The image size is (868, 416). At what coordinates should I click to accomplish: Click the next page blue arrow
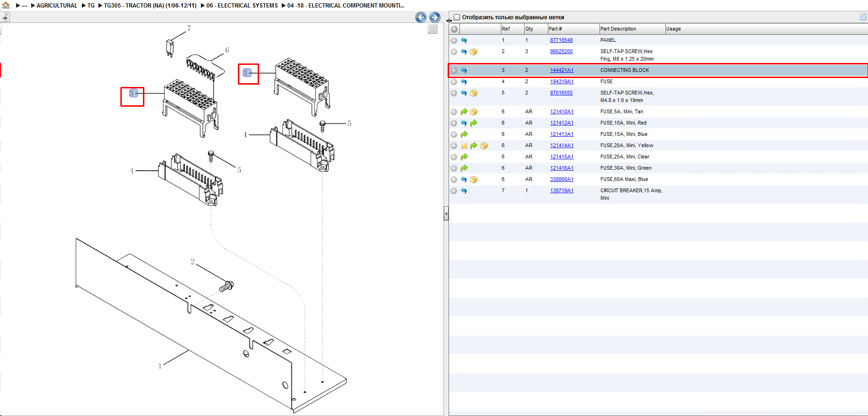click(x=435, y=17)
